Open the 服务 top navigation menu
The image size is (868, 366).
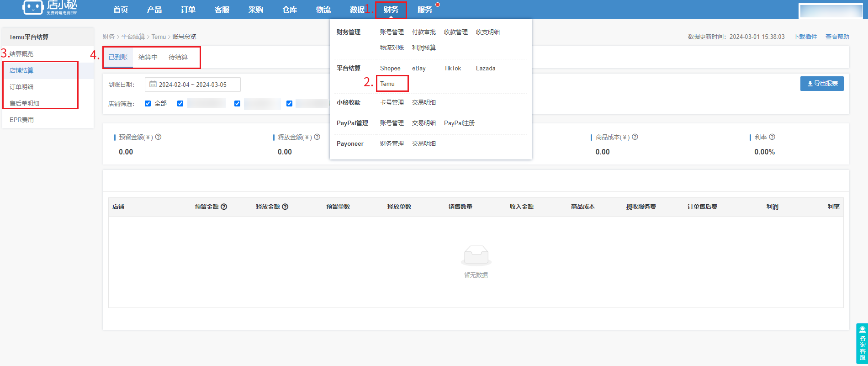425,10
